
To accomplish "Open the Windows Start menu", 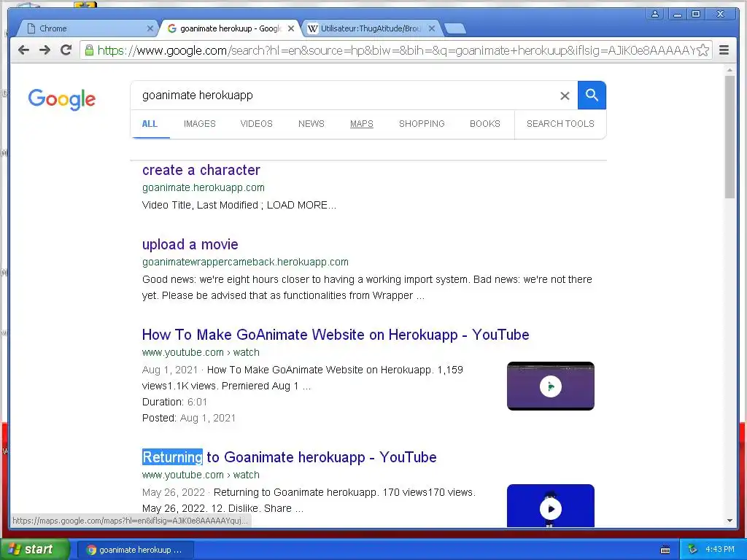I will coord(34,550).
